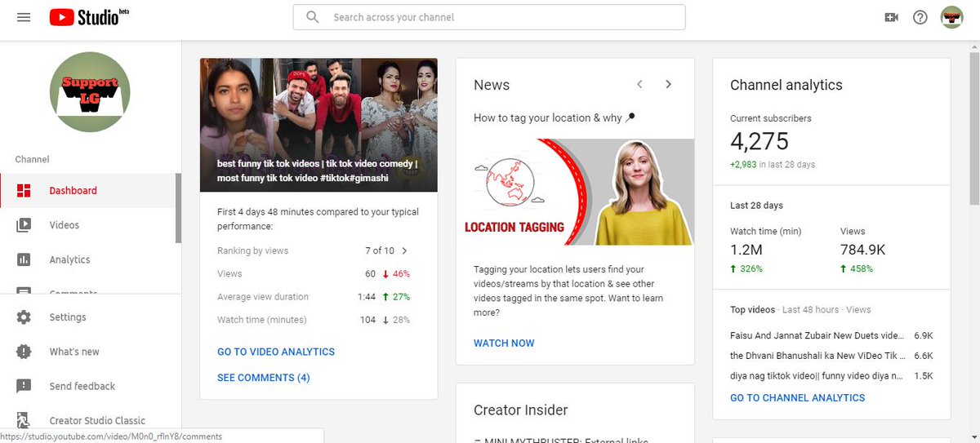Go to previous news item
The image size is (980, 443).
(639, 84)
